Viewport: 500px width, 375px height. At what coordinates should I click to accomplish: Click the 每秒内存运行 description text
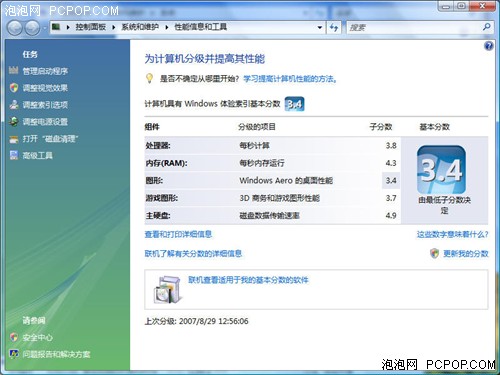point(262,163)
